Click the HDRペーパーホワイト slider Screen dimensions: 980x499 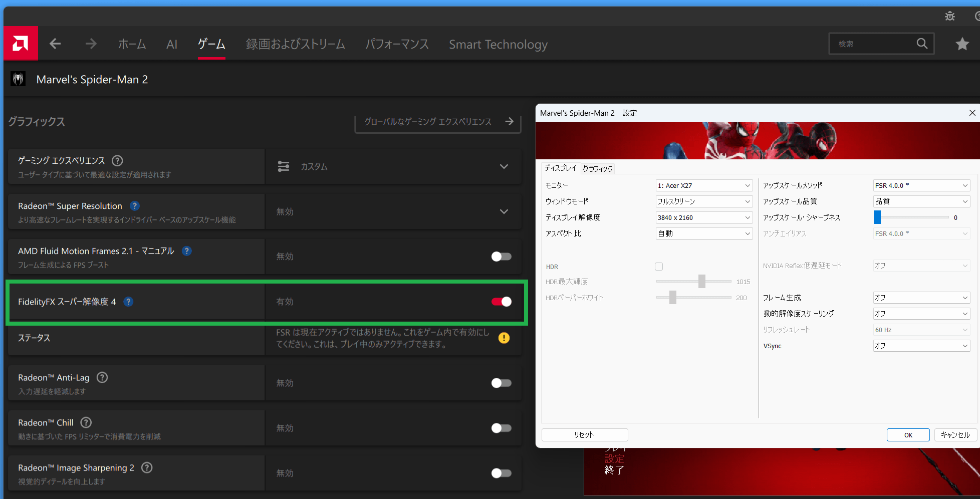click(694, 298)
